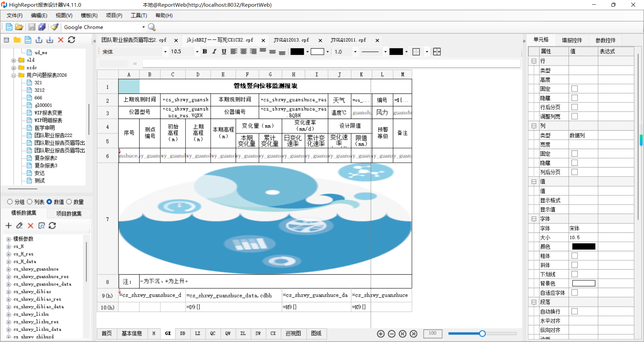The width and height of the screenshot is (644, 342).
Task: Check the 列后分页 checkbox
Action: pos(575,172)
